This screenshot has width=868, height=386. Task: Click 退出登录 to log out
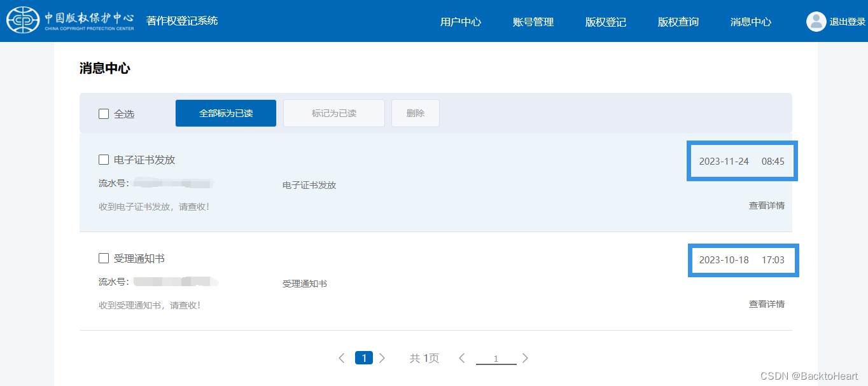tap(848, 22)
